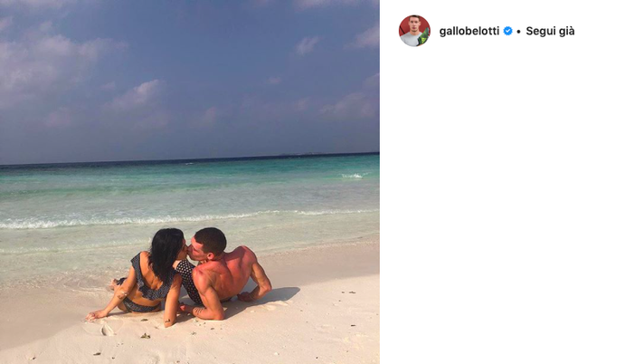Screen dimensions: 644x364
Task: Open the beach photo post
Action: pos(190,182)
